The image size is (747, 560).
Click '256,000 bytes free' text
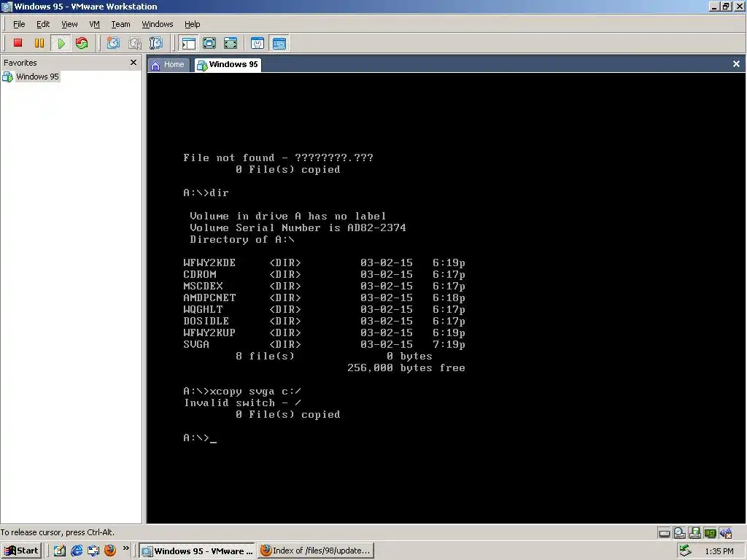[x=406, y=367]
